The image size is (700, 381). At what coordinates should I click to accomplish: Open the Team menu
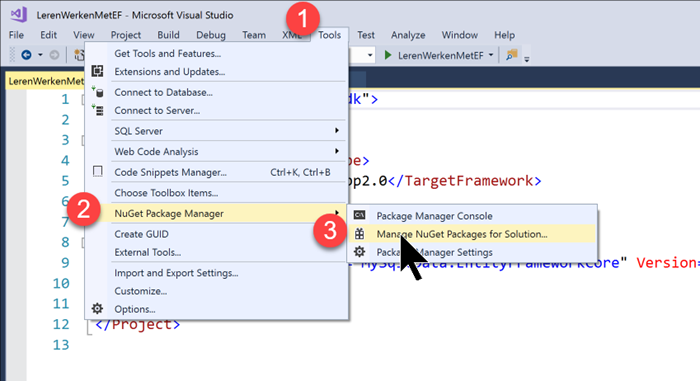point(254,35)
